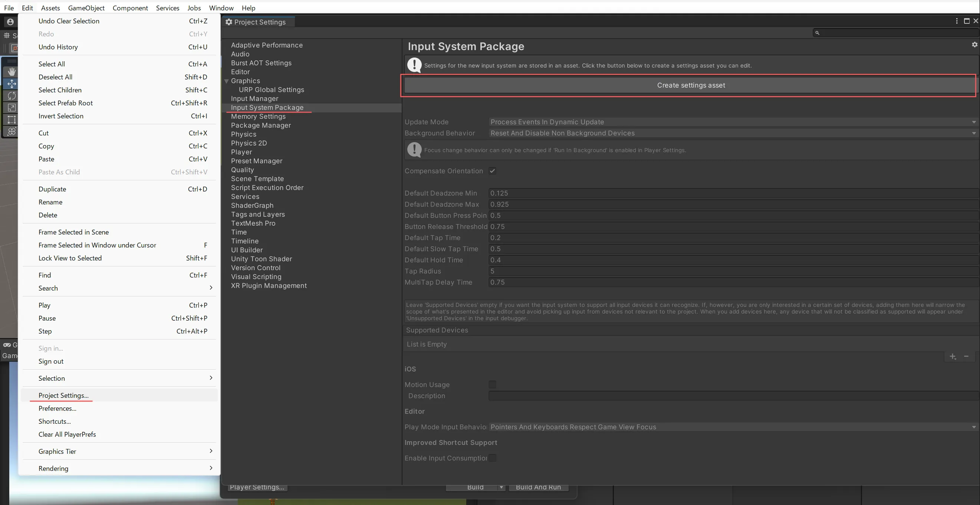Select the combined Transform tool
The width and height of the screenshot is (980, 505).
(11, 131)
